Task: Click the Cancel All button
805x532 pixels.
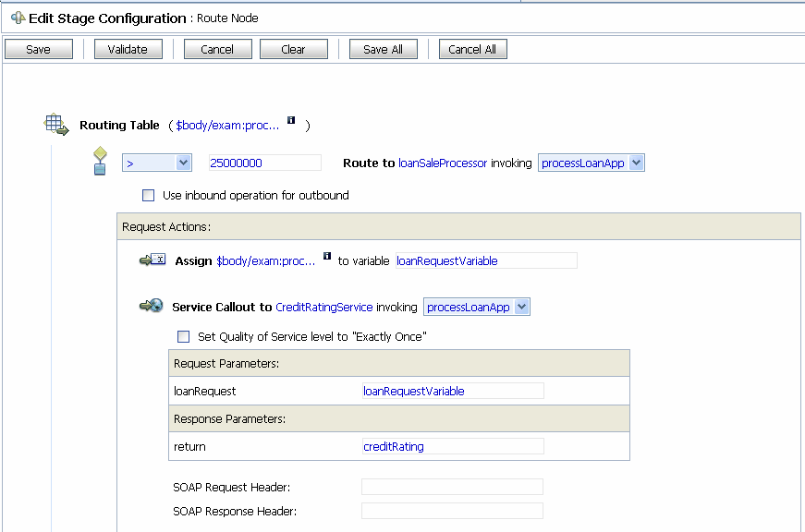Action: tap(473, 49)
